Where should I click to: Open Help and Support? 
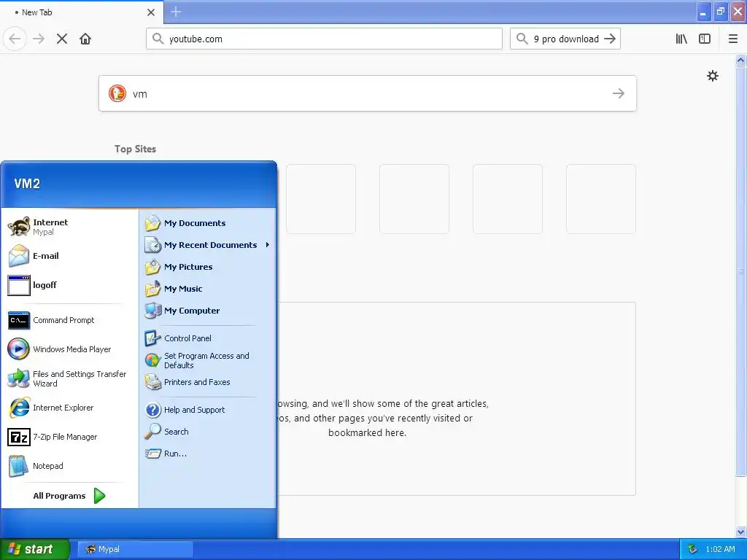[x=207, y=410]
